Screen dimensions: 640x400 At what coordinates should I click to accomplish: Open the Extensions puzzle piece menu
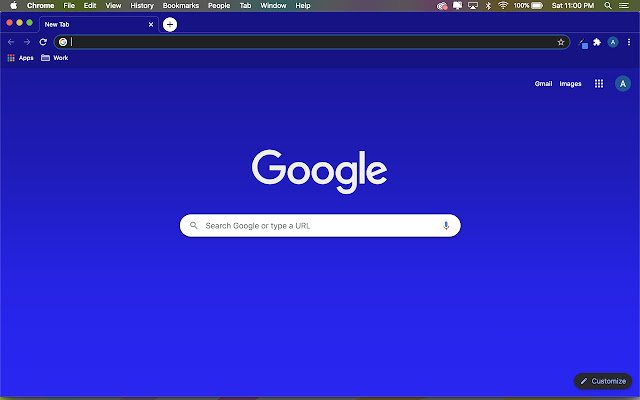(x=597, y=42)
